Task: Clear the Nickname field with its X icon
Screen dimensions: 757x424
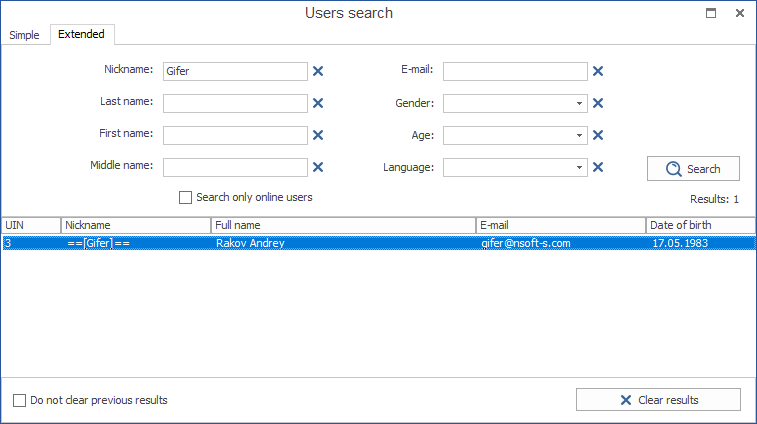Action: pyautogui.click(x=318, y=71)
